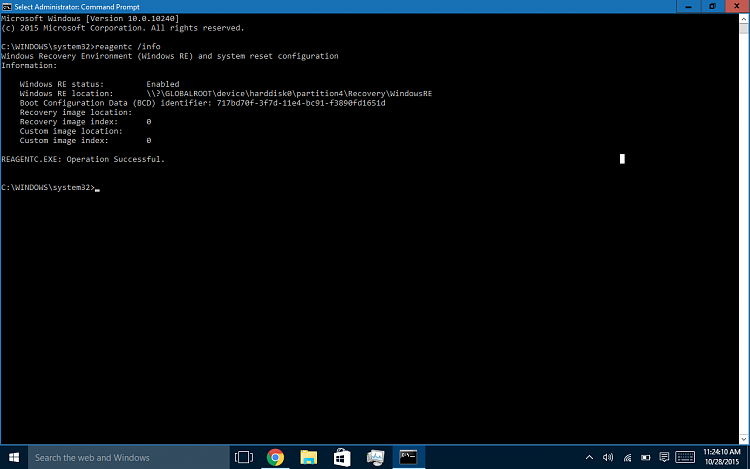Open the monitor app icon beside Store

pos(375,458)
